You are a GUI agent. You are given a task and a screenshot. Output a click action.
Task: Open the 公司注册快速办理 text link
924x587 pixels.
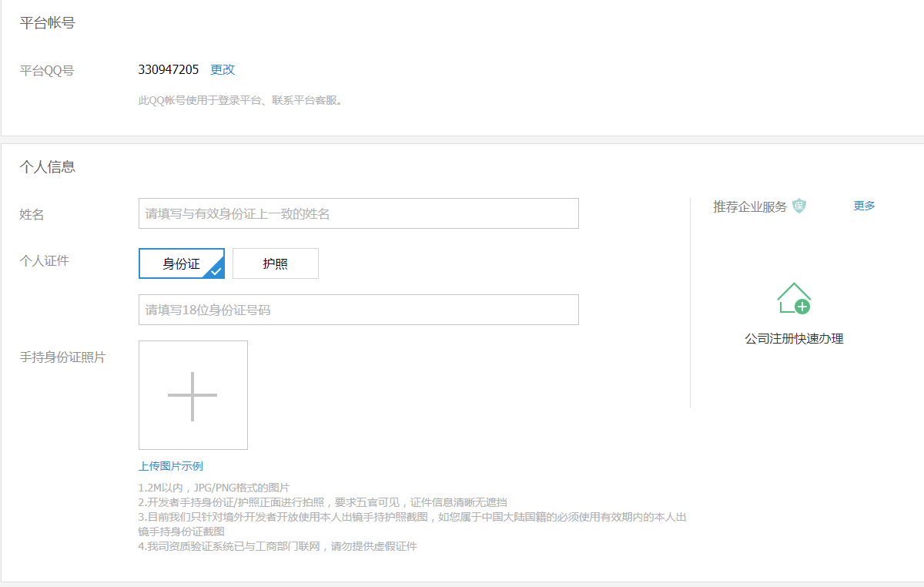point(794,339)
